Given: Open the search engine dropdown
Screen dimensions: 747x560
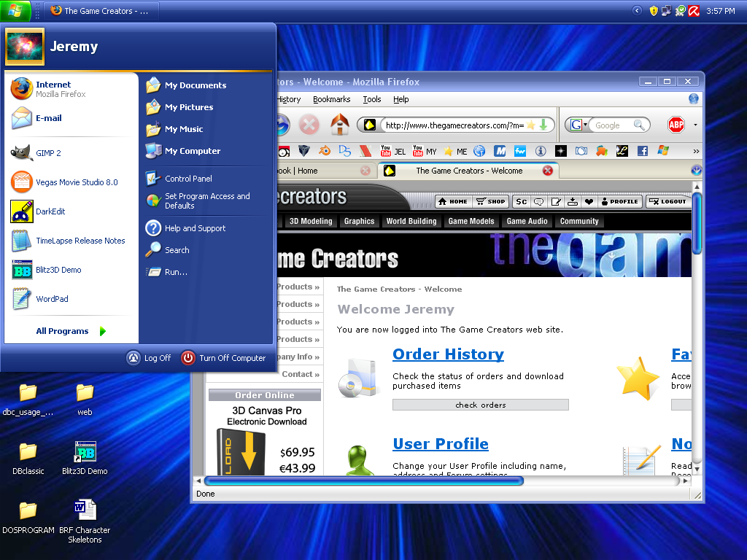Looking at the screenshot, I should pos(578,125).
